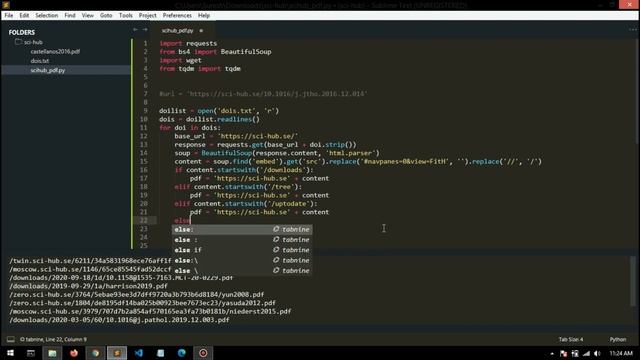Click the FOLDERS sidebar heading

coord(22,32)
